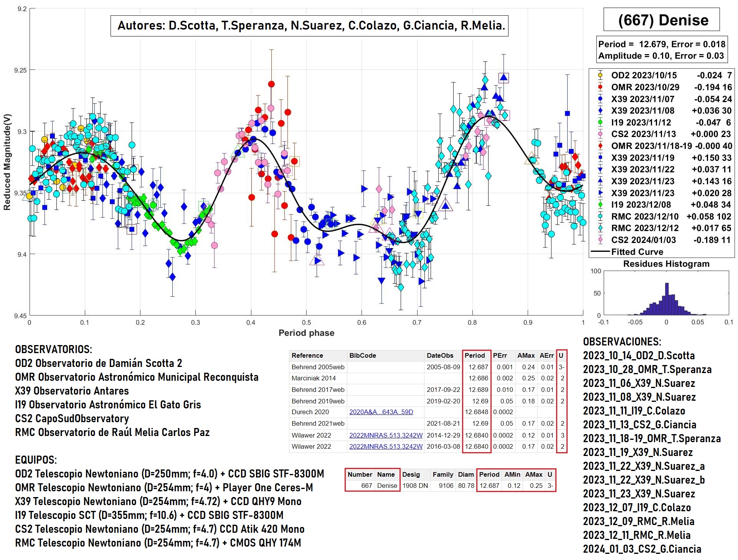The height and width of the screenshot is (560, 738).
Task: Click observation 2024_01_03_CS2_G.Ciancia
Action: coord(642,549)
